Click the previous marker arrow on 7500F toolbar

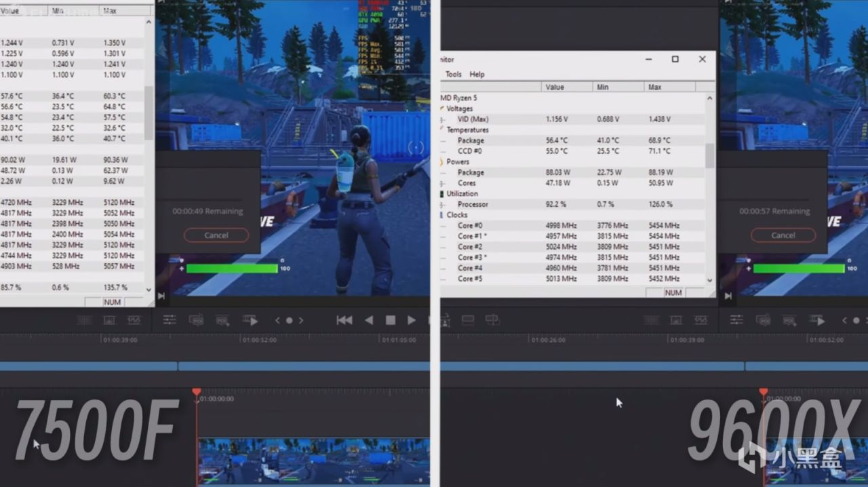277,320
